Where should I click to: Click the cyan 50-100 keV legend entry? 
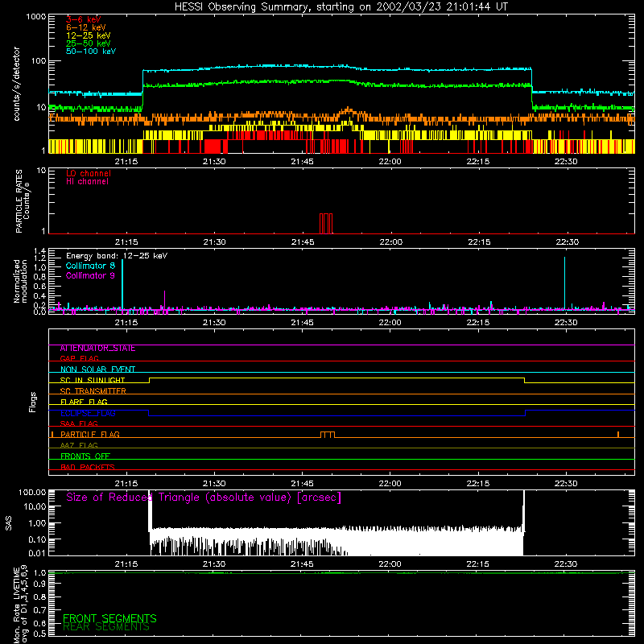(x=91, y=52)
